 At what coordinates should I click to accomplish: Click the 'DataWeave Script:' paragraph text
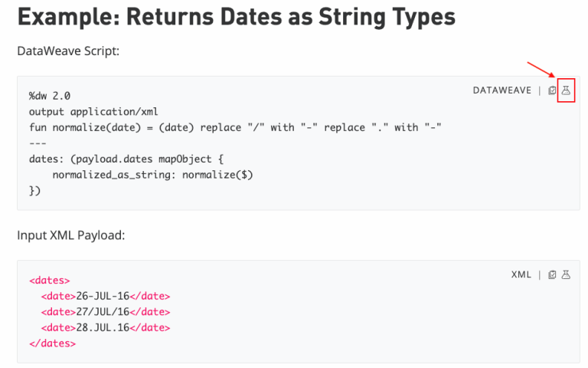68,51
